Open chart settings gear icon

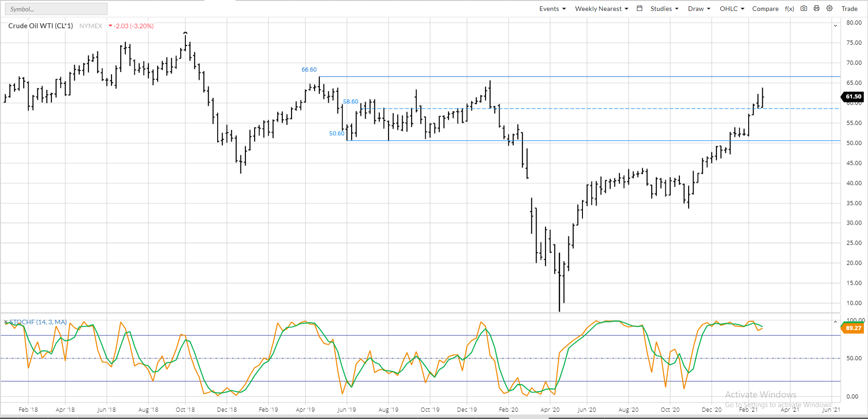pos(829,9)
